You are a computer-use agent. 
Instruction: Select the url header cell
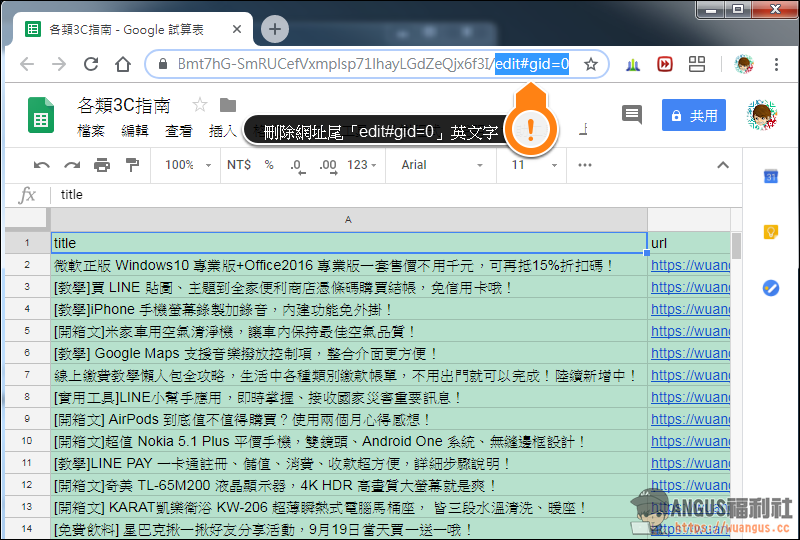point(689,243)
